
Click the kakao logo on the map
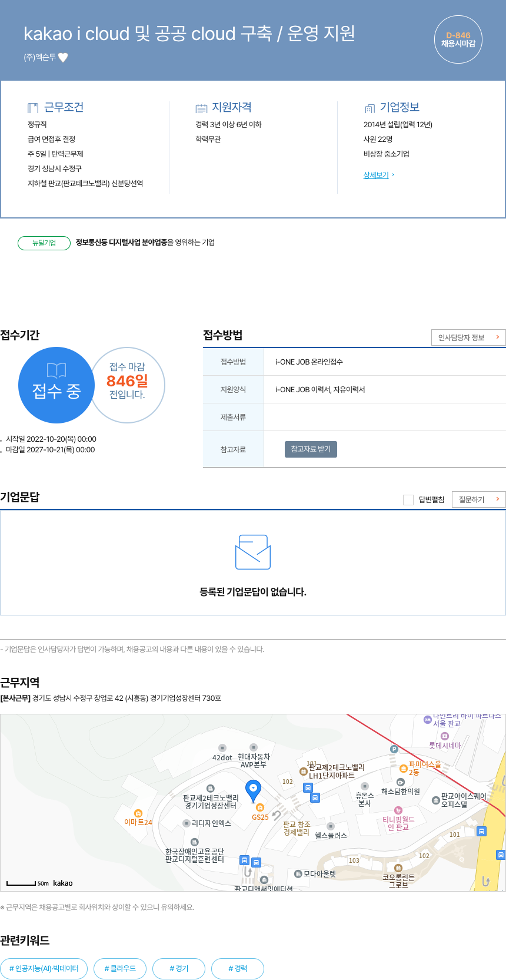pyautogui.click(x=63, y=883)
